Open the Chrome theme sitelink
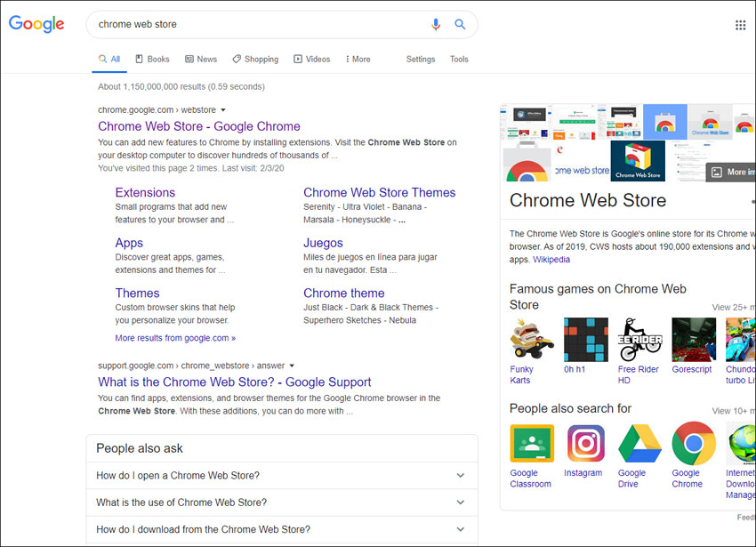756x547 pixels. tap(344, 293)
